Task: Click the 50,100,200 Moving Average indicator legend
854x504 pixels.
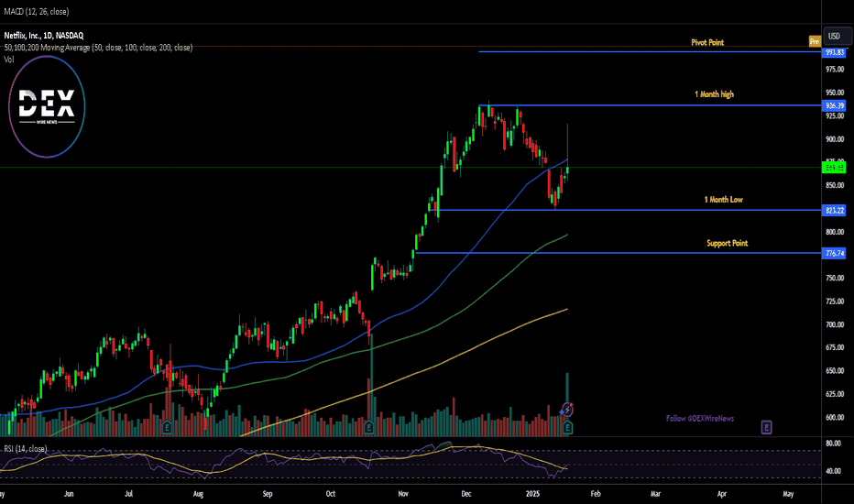Action: click(x=98, y=48)
